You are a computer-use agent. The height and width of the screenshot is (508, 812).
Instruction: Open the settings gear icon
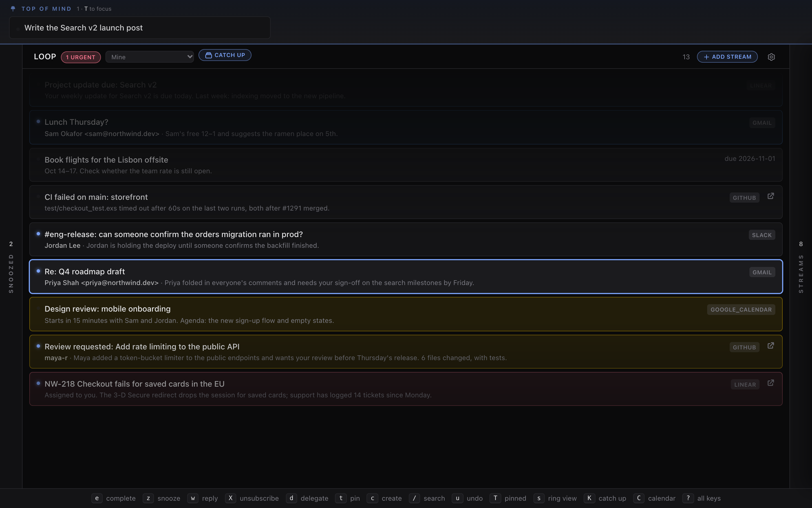point(771,57)
